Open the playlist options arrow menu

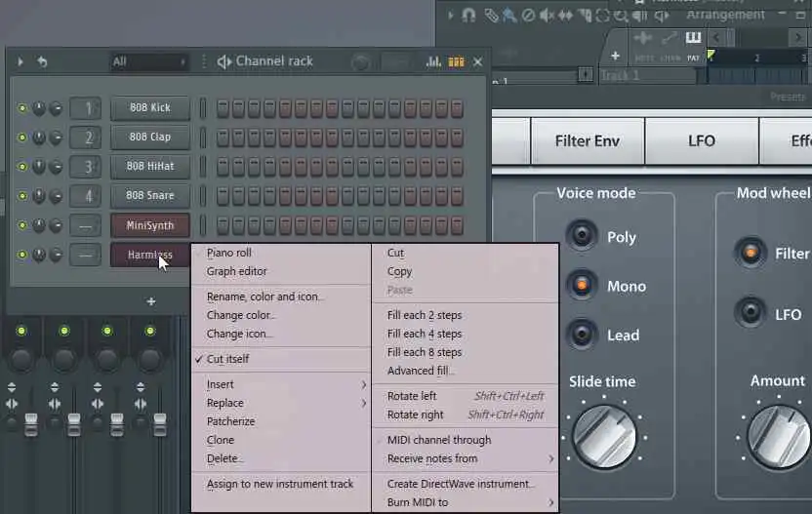pos(450,16)
